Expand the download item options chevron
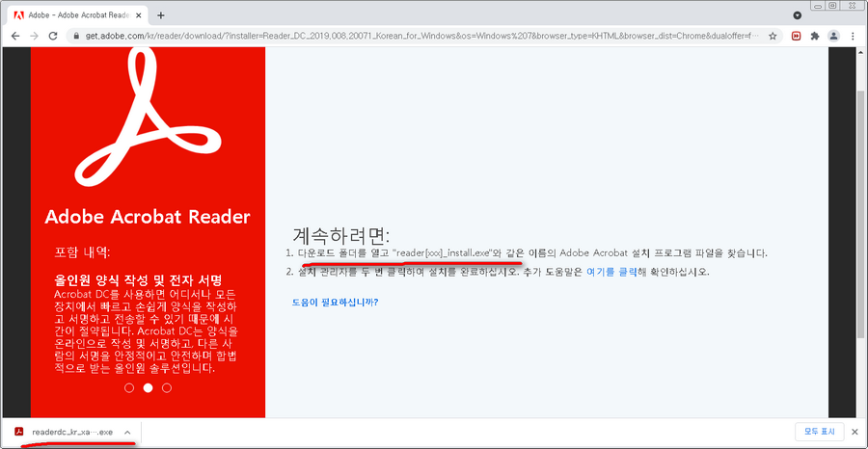The image size is (868, 449). point(127,433)
